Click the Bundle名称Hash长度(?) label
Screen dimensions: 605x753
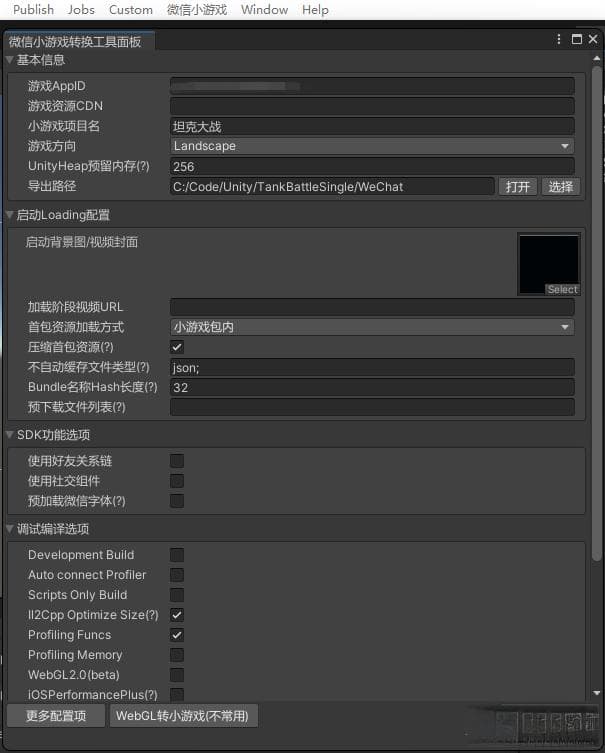point(93,387)
